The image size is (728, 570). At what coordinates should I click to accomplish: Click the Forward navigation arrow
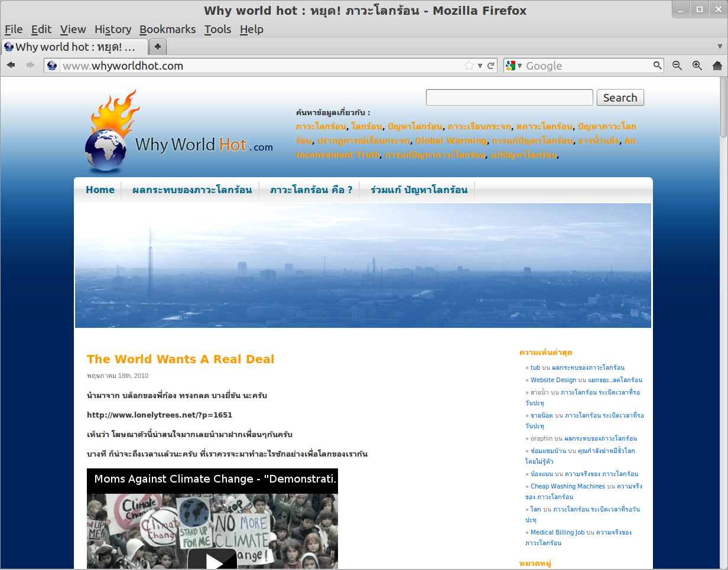[30, 66]
